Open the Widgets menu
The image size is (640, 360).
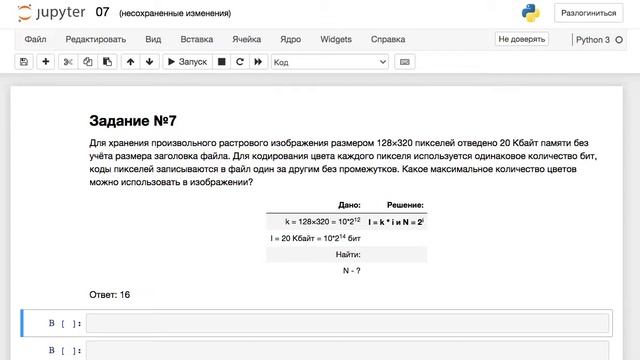coord(336,39)
